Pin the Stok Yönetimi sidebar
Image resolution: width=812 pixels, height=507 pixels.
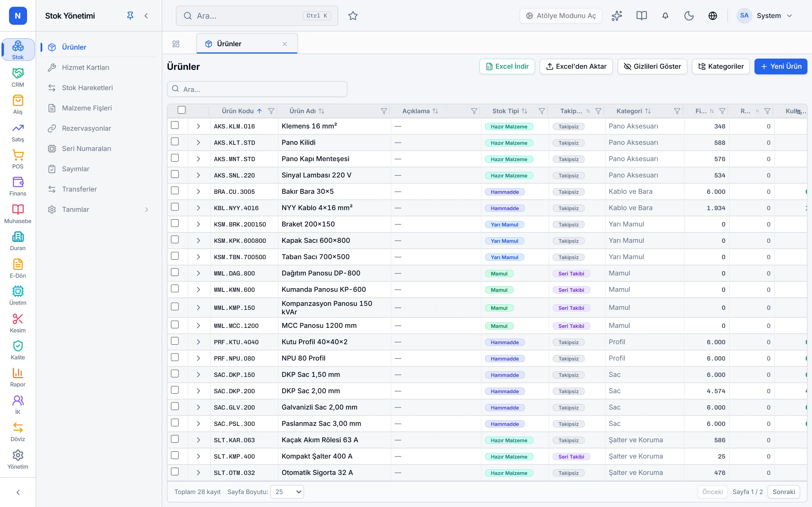(130, 16)
